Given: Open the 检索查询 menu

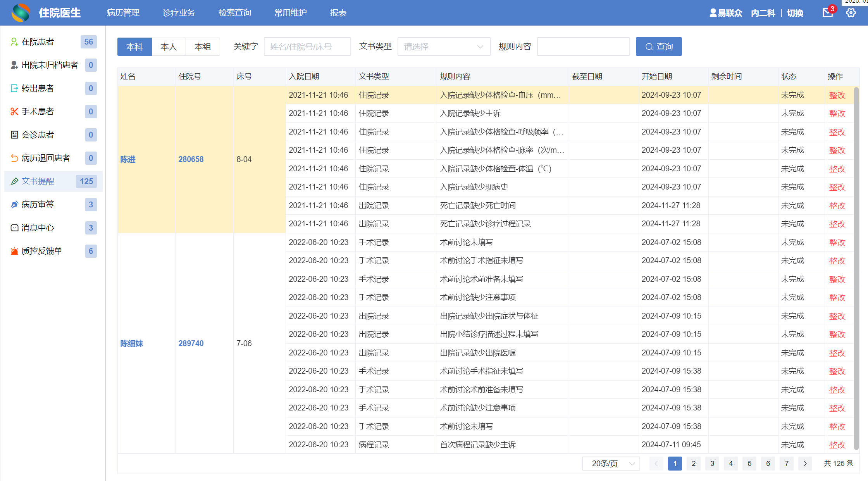Looking at the screenshot, I should 234,13.
